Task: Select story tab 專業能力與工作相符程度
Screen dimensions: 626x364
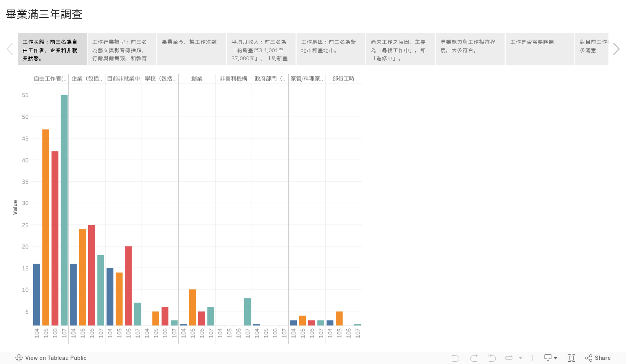Action: coord(470,49)
